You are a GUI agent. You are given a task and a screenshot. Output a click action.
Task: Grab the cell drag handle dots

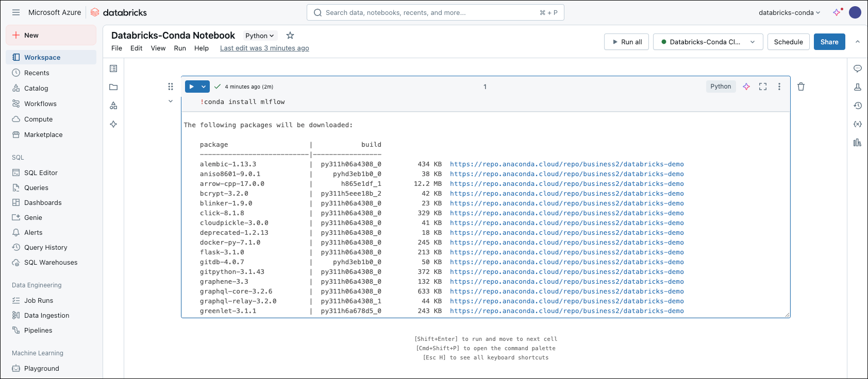pos(171,87)
